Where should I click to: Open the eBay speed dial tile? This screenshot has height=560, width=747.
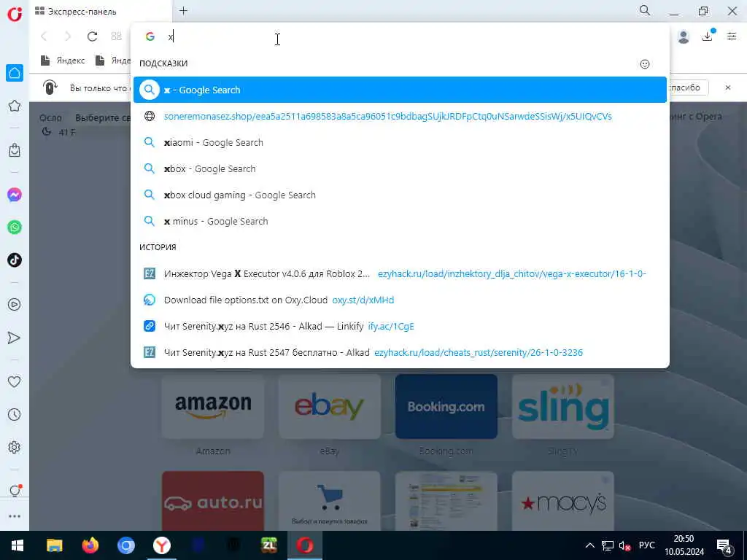329,407
